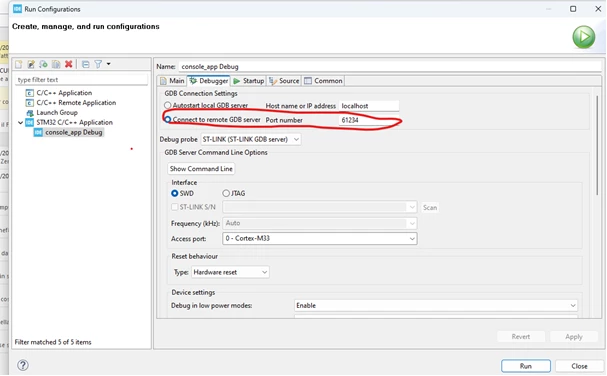The image size is (607, 376).
Task: Create a new launch configuration
Action: point(19,64)
